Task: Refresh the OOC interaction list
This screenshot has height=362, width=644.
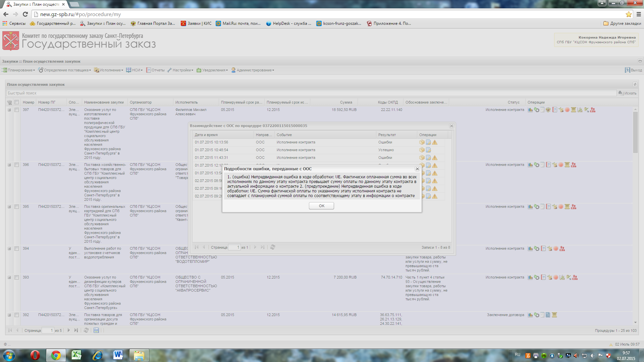Action: [x=273, y=247]
